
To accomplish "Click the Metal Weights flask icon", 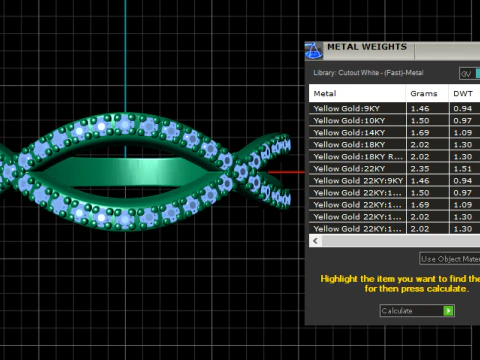I will (x=314, y=51).
